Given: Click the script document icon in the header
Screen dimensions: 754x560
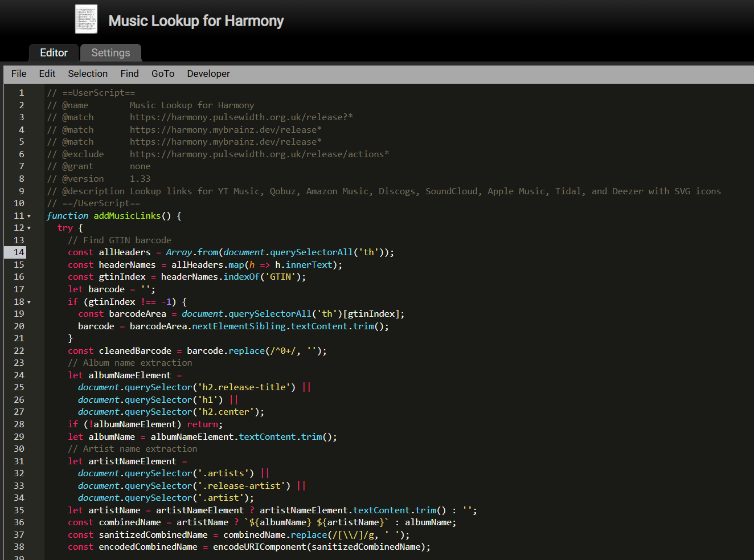Looking at the screenshot, I should point(86,19).
